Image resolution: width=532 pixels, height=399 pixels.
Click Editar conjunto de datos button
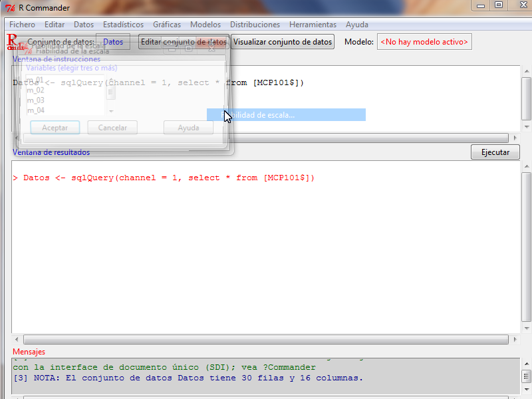pos(184,42)
